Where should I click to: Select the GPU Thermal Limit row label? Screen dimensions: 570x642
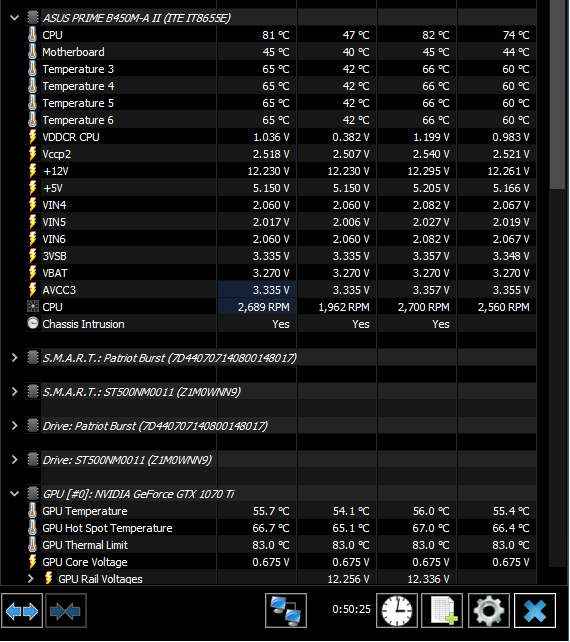[x=85, y=545]
